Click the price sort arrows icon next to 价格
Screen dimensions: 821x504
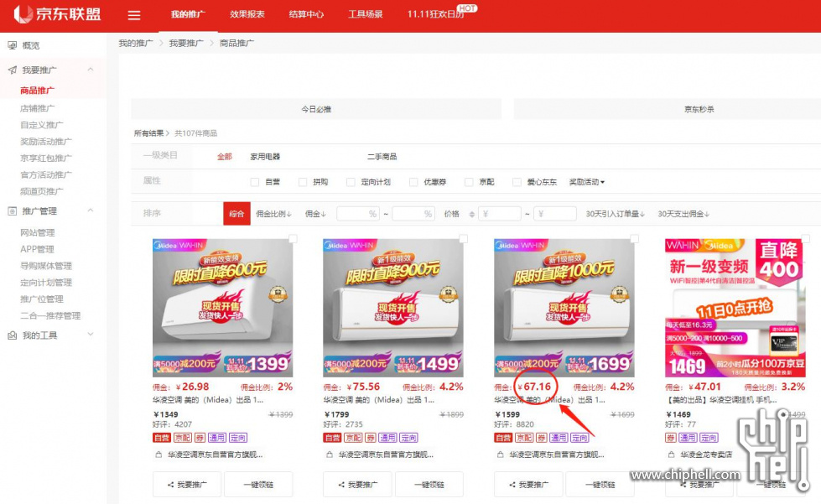click(472, 214)
